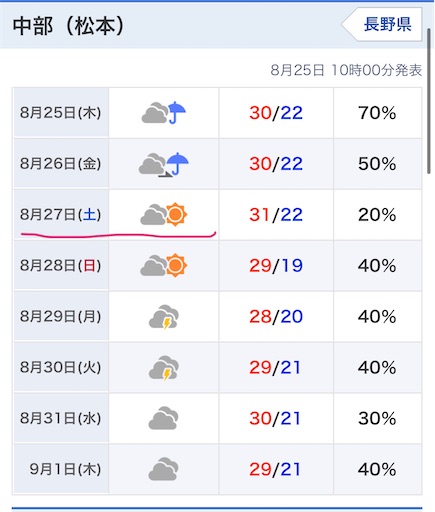Click the thunderstorm icon for 8月29日

pyautogui.click(x=164, y=317)
